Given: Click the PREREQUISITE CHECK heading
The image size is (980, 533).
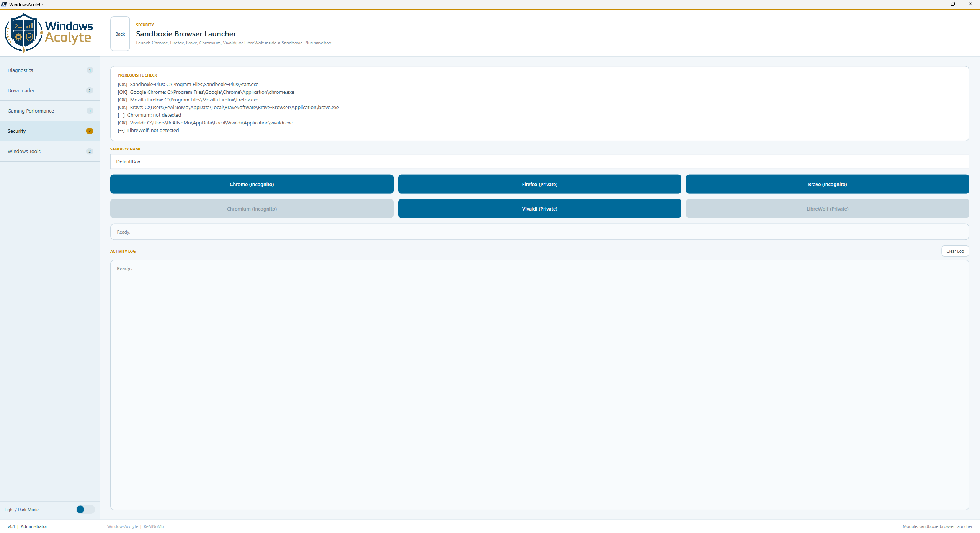Looking at the screenshot, I should (137, 75).
